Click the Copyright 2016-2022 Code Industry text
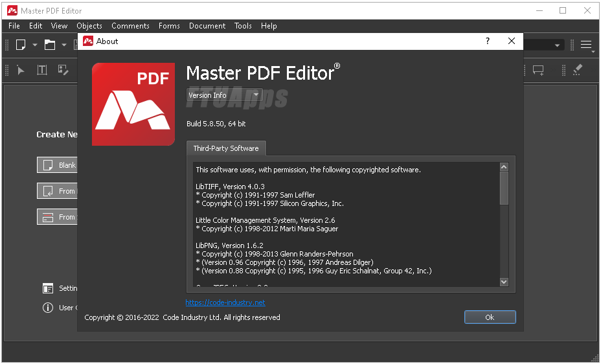This screenshot has height=364, width=601. 182,317
